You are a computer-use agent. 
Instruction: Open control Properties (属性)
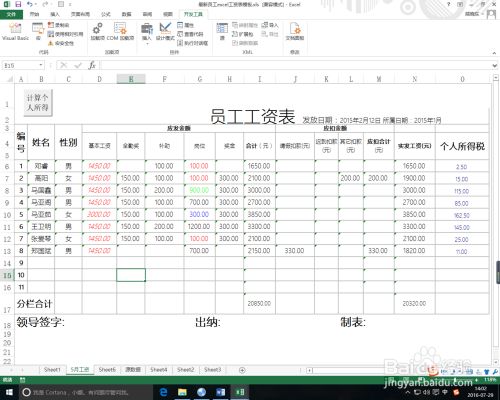(186, 25)
